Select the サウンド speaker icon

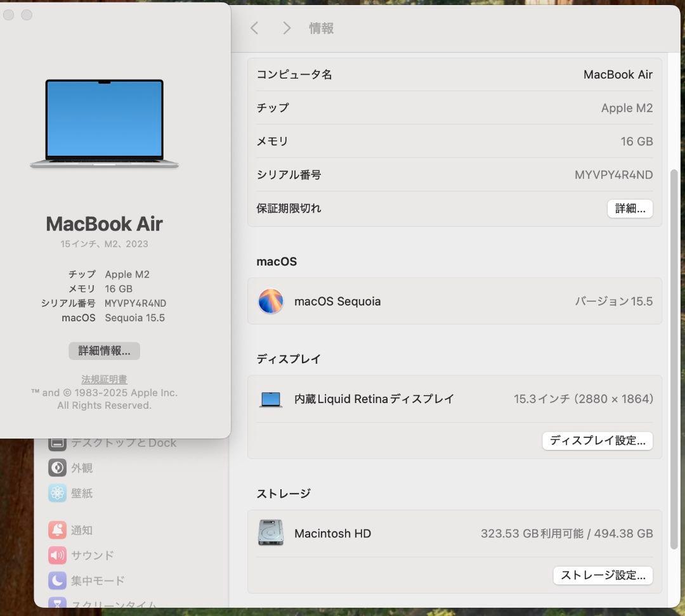click(57, 555)
